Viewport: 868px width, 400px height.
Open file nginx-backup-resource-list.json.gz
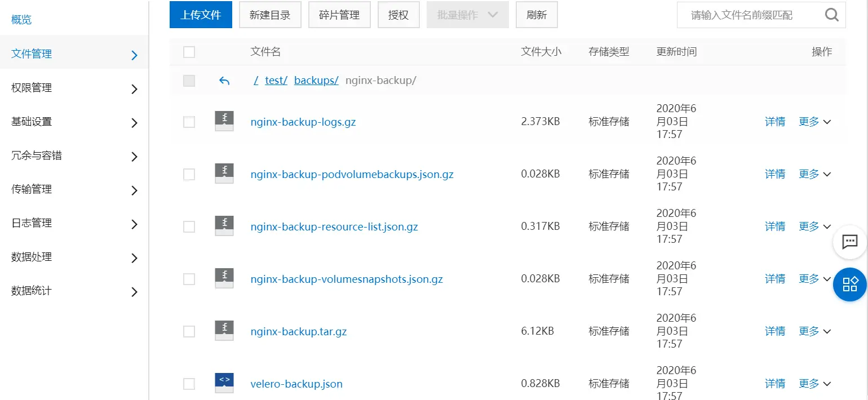334,226
